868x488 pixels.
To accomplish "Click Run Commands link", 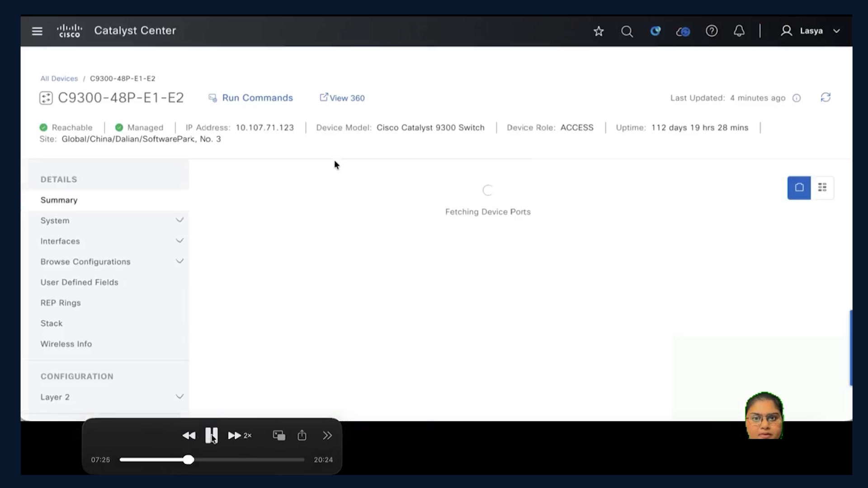I will pos(257,98).
